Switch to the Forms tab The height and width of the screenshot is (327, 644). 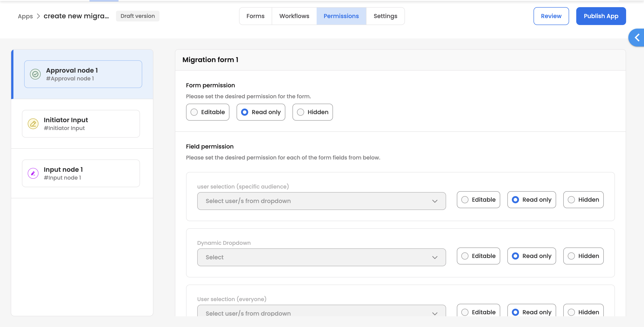tap(255, 16)
